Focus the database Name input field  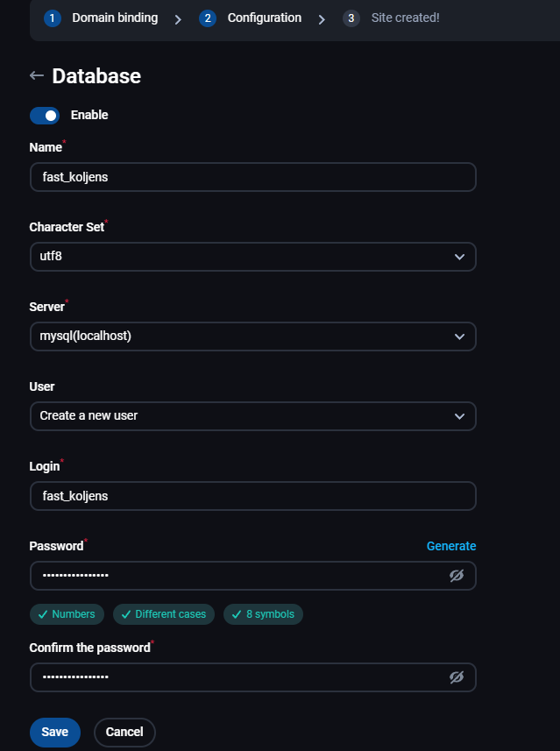point(253,177)
